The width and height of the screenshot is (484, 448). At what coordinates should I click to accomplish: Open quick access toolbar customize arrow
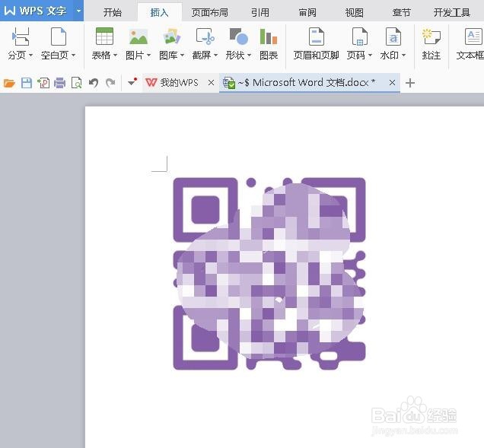(132, 82)
